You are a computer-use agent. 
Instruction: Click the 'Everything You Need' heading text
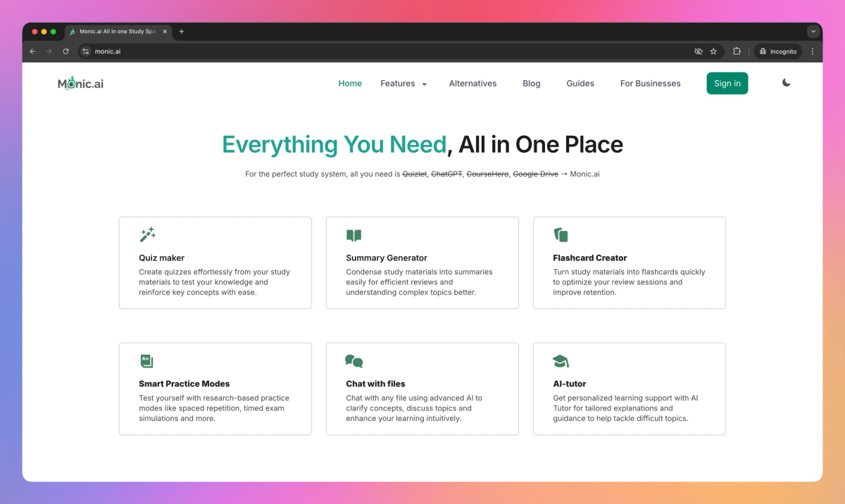334,144
